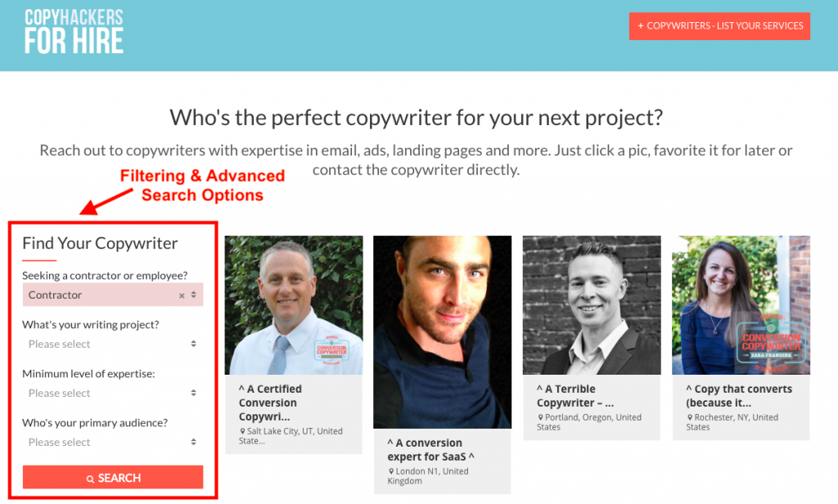The width and height of the screenshot is (838, 504).
Task: Click the location pin beside London N1
Action: [x=391, y=472]
